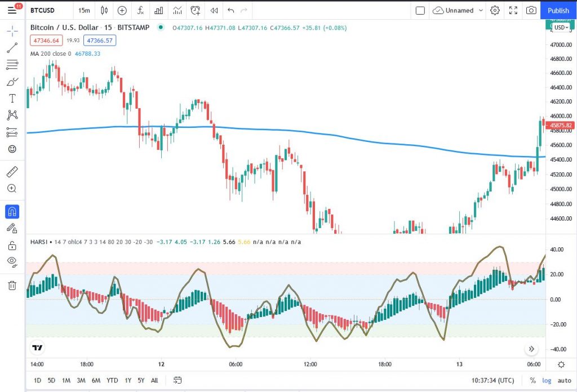Open the hamburger main menu
This screenshot has height=392, width=577.
[x=12, y=10]
